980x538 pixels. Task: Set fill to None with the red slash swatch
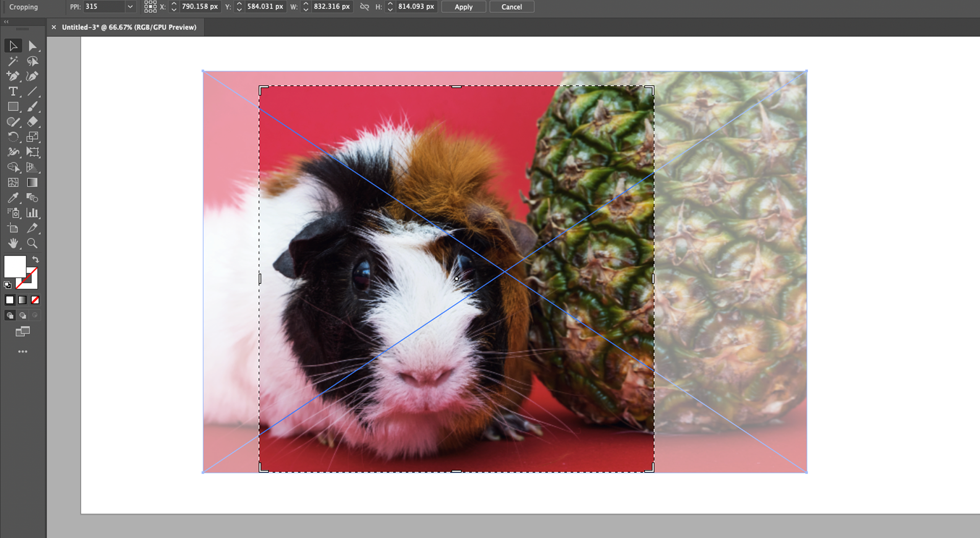tap(35, 300)
